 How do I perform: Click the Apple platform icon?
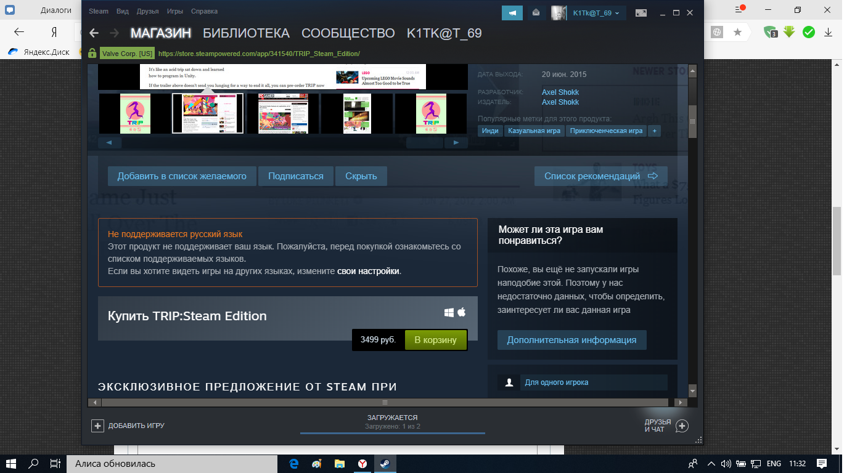click(461, 312)
